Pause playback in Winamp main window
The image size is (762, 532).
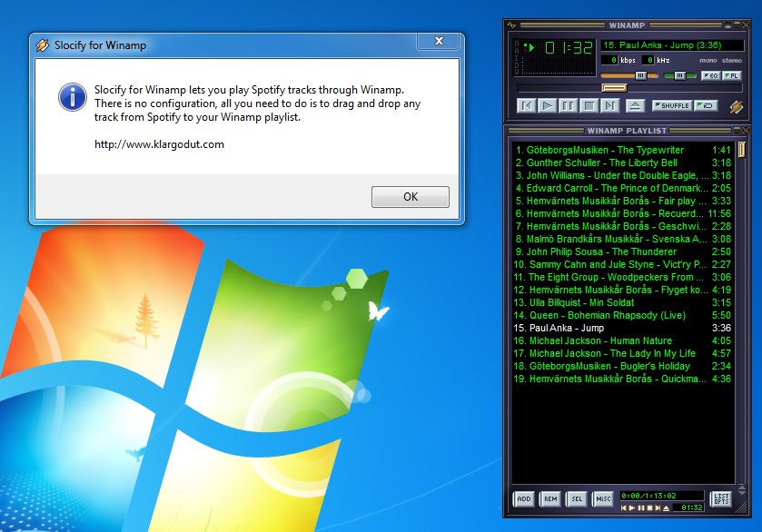click(569, 105)
